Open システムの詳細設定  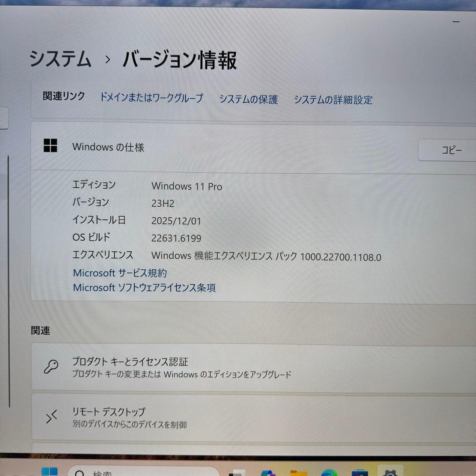333,100
